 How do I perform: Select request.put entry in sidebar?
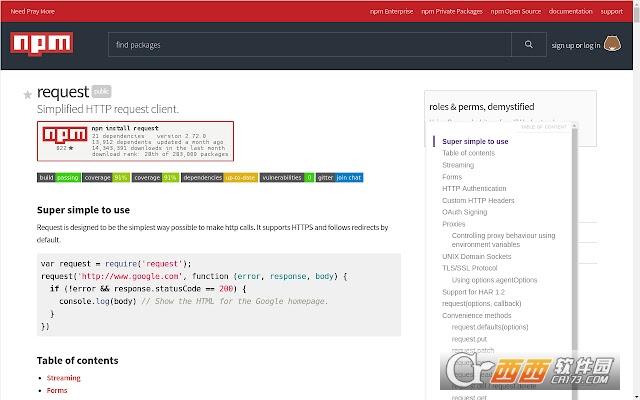tap(469, 339)
